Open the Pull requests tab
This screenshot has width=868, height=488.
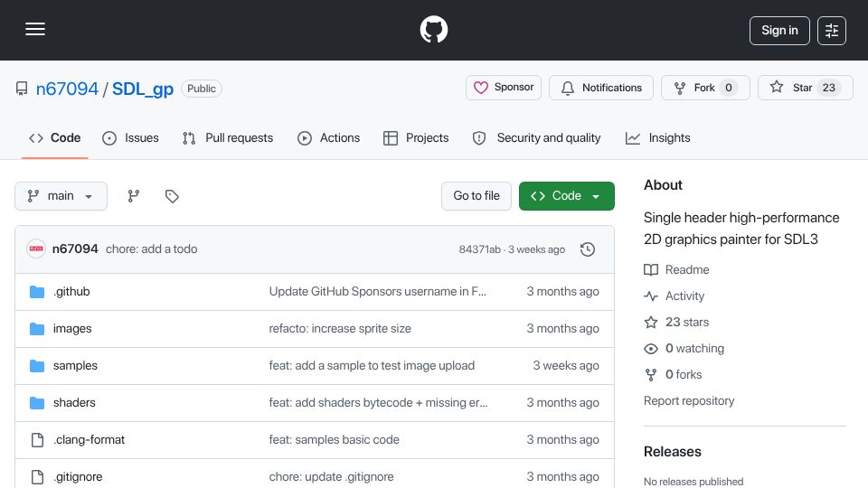pos(228,137)
